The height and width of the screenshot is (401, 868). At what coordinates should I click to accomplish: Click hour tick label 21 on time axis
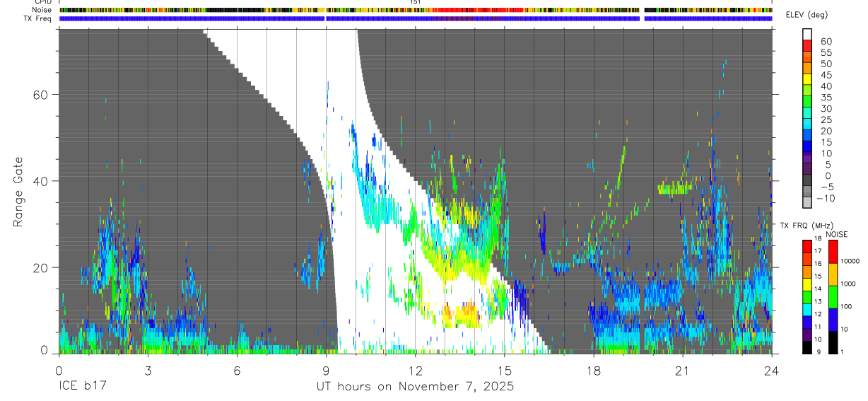(x=683, y=371)
